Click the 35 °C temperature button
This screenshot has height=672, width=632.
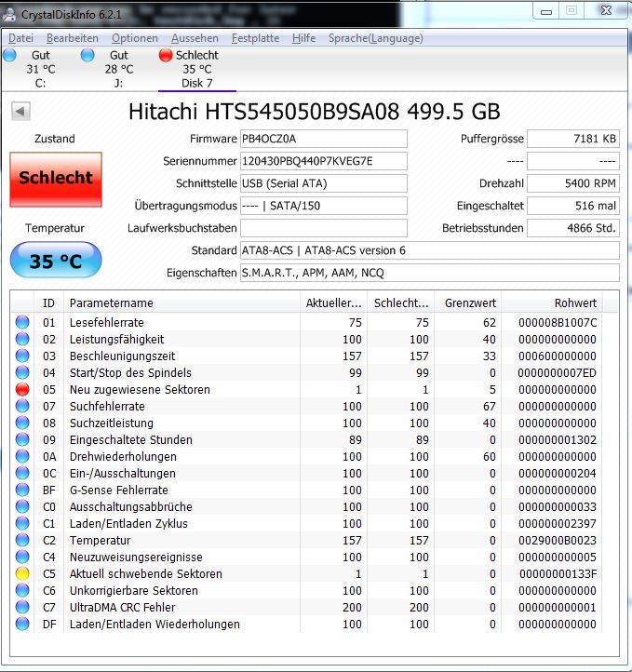tap(56, 260)
